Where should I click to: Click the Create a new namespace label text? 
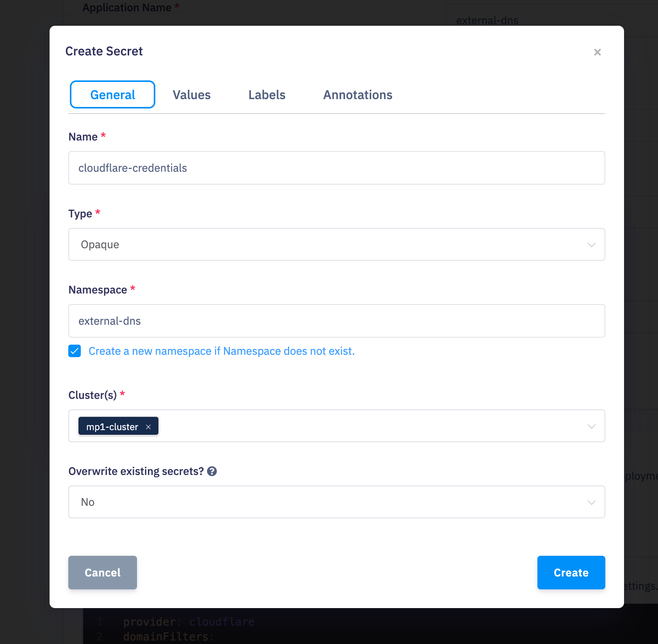click(222, 351)
